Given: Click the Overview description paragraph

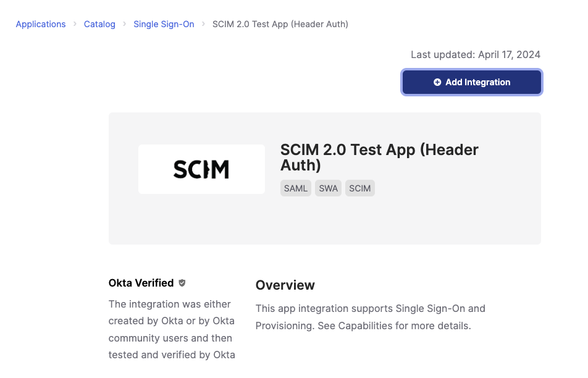Looking at the screenshot, I should point(370,317).
